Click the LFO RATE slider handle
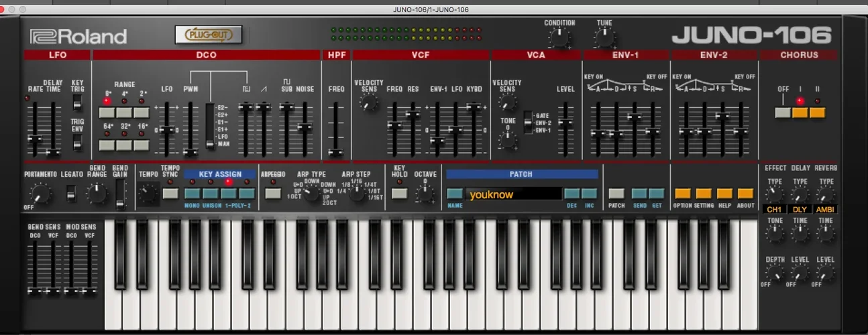 pos(34,137)
